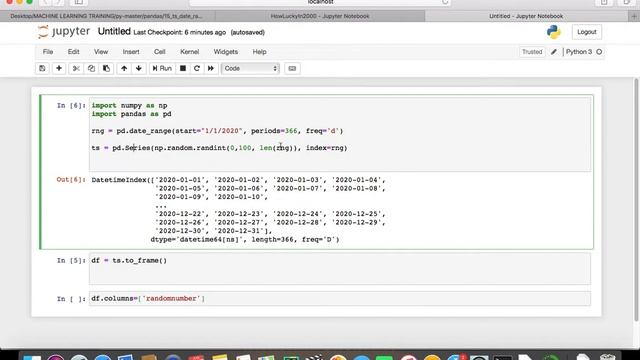
Task: Click into the df = ts.to_frame() cell
Action: [340, 268]
